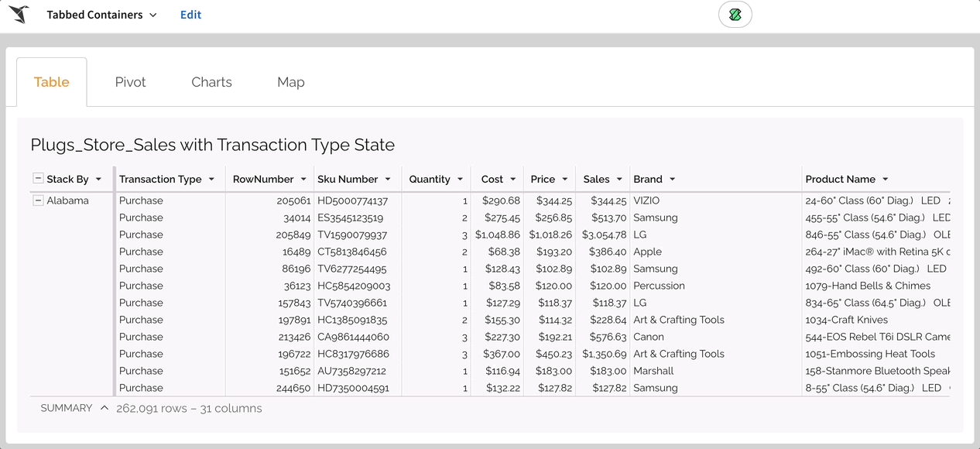The height and width of the screenshot is (449, 980).
Task: Select the Sku cell HD5000774137
Action: click(x=352, y=201)
